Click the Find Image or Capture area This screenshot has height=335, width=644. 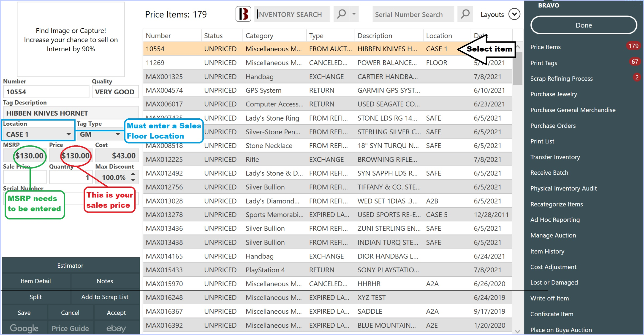[x=71, y=39]
